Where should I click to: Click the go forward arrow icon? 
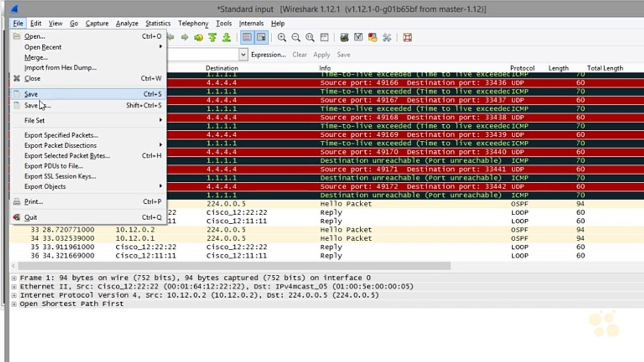pyautogui.click(x=185, y=38)
